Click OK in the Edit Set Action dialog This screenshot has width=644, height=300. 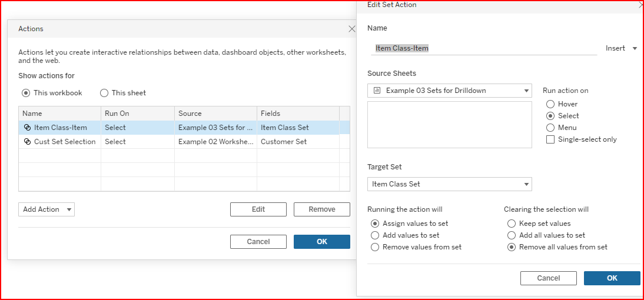point(612,278)
